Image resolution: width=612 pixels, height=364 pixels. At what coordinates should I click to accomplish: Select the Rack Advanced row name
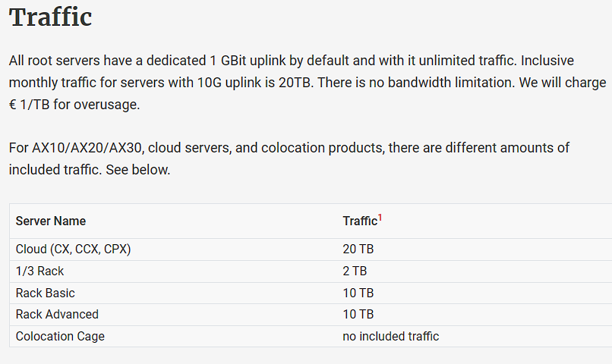tap(57, 315)
